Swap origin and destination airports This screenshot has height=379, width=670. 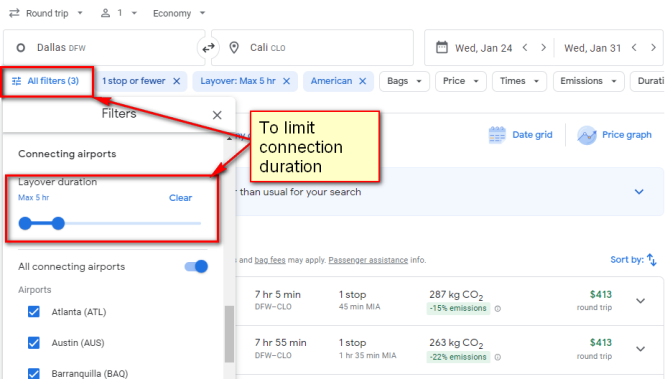pyautogui.click(x=208, y=48)
